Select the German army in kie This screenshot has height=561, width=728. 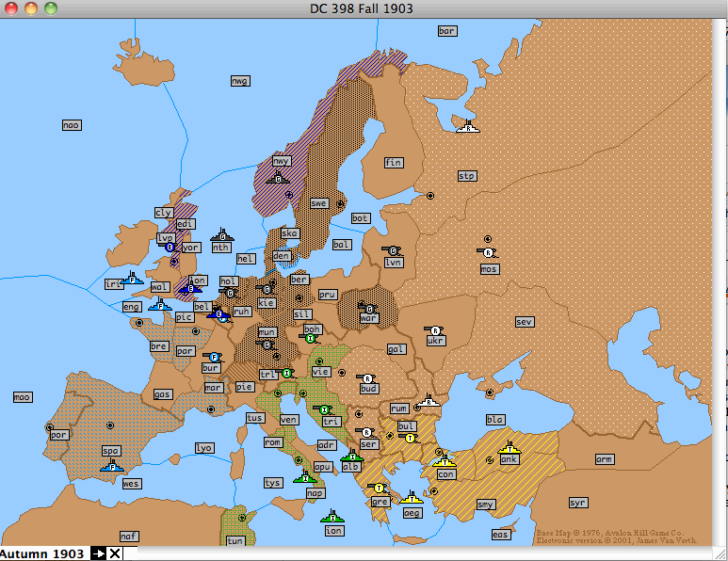pos(266,290)
